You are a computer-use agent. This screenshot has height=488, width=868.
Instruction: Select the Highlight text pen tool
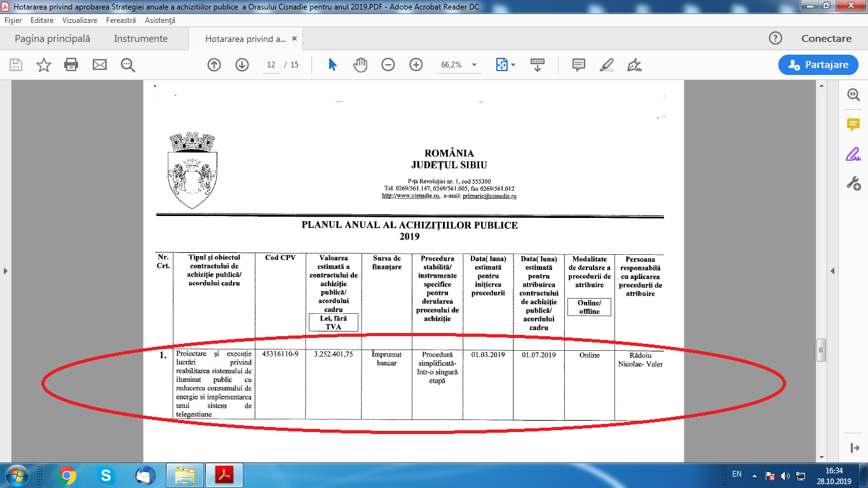[606, 65]
